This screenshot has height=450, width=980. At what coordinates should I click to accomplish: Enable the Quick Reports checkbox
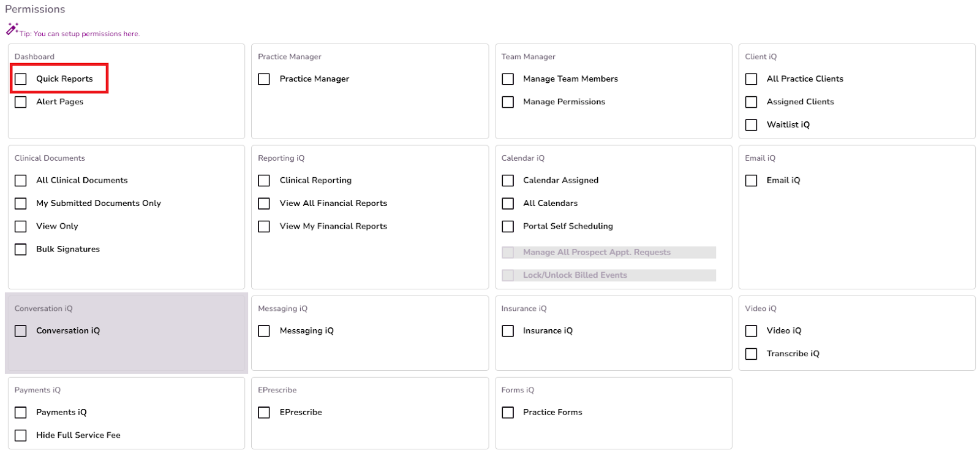point(21,79)
